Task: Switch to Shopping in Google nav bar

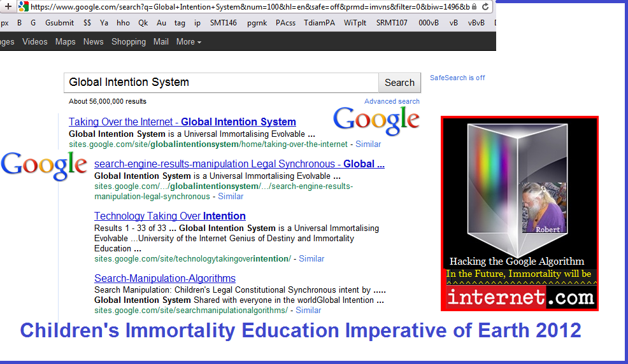Action: 129,41
